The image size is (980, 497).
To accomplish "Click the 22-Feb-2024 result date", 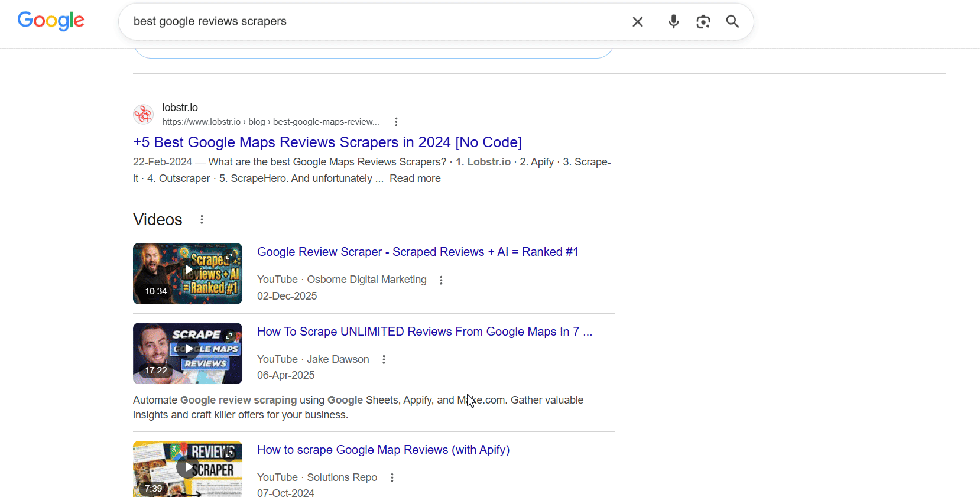I will click(x=163, y=162).
